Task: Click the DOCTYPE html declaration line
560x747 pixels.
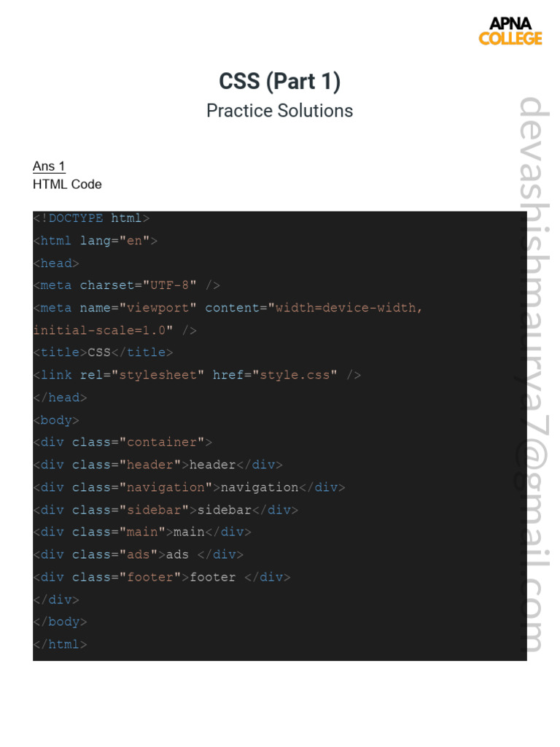Action: click(92, 218)
